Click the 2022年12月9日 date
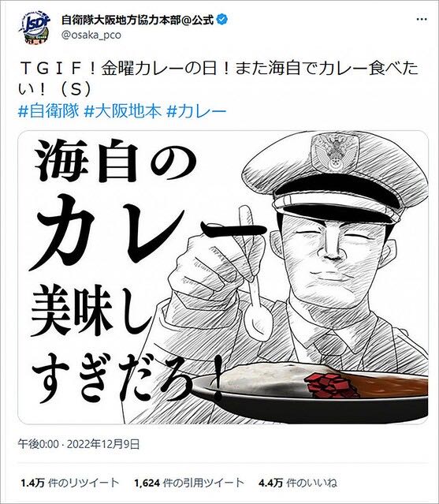 click(104, 445)
